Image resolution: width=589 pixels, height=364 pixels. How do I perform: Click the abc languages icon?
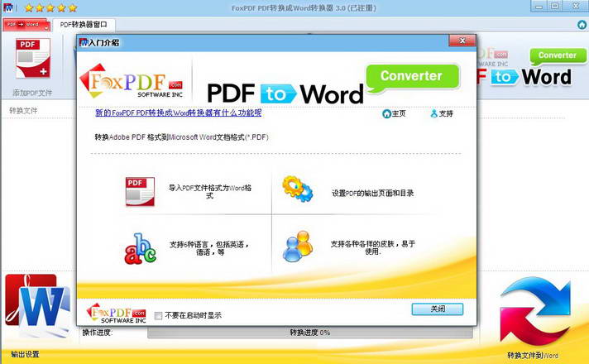(x=140, y=248)
